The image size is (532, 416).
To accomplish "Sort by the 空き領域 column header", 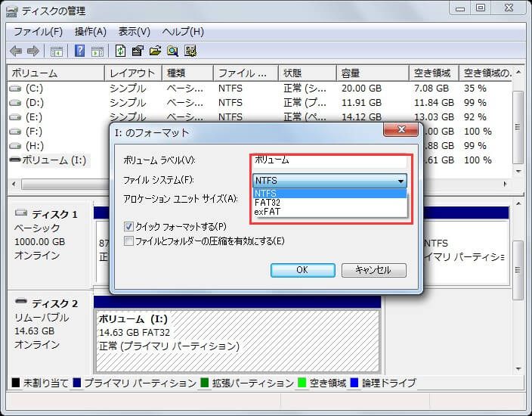I will click(434, 73).
